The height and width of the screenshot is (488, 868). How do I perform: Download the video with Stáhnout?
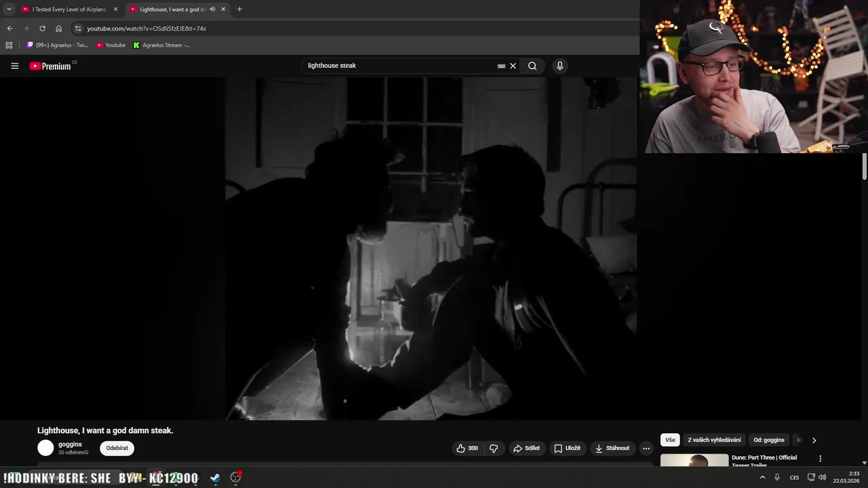612,448
